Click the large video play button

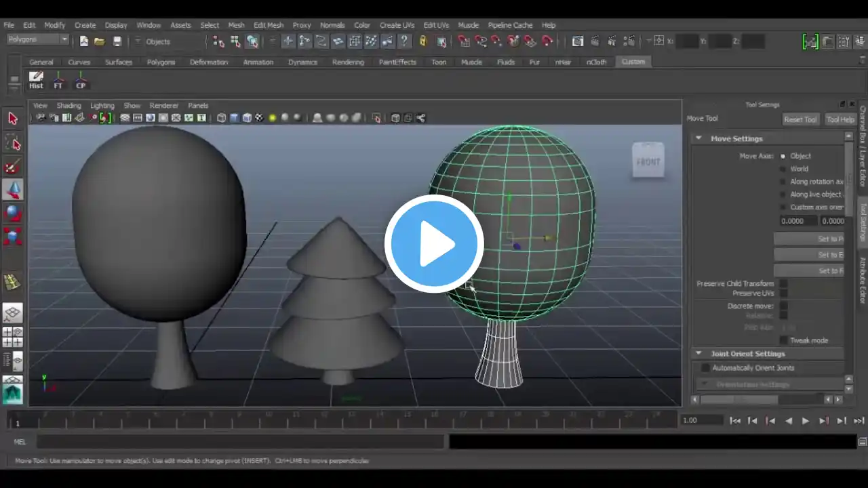click(x=434, y=244)
